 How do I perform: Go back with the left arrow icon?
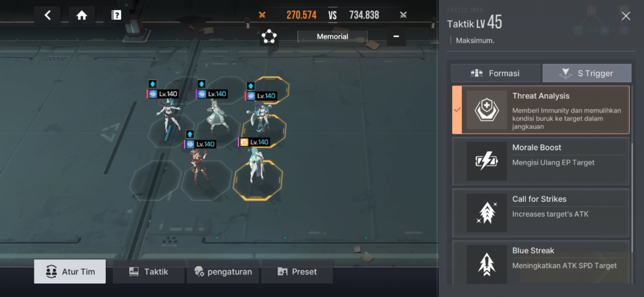[47, 15]
